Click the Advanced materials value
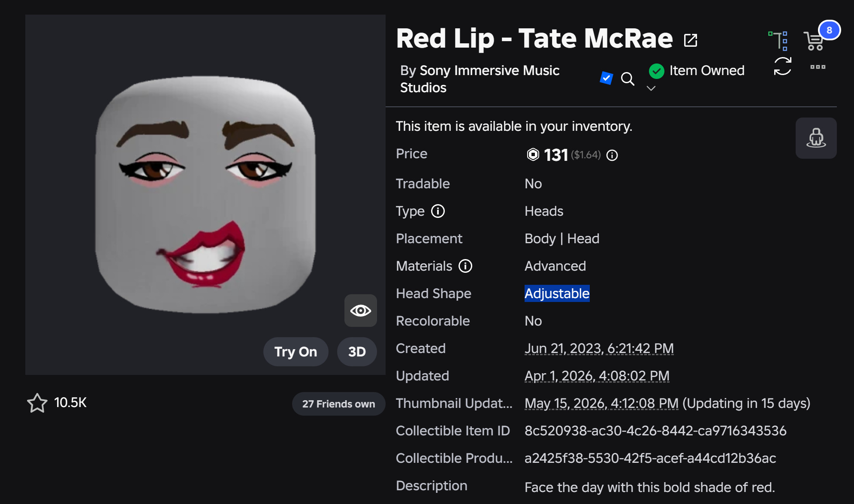854x504 pixels. 555,266
